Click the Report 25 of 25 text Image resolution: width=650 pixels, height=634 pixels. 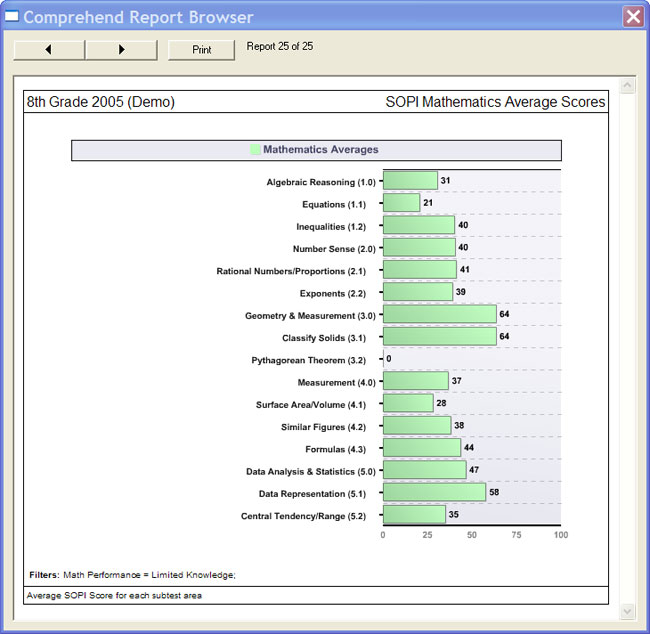(280, 46)
